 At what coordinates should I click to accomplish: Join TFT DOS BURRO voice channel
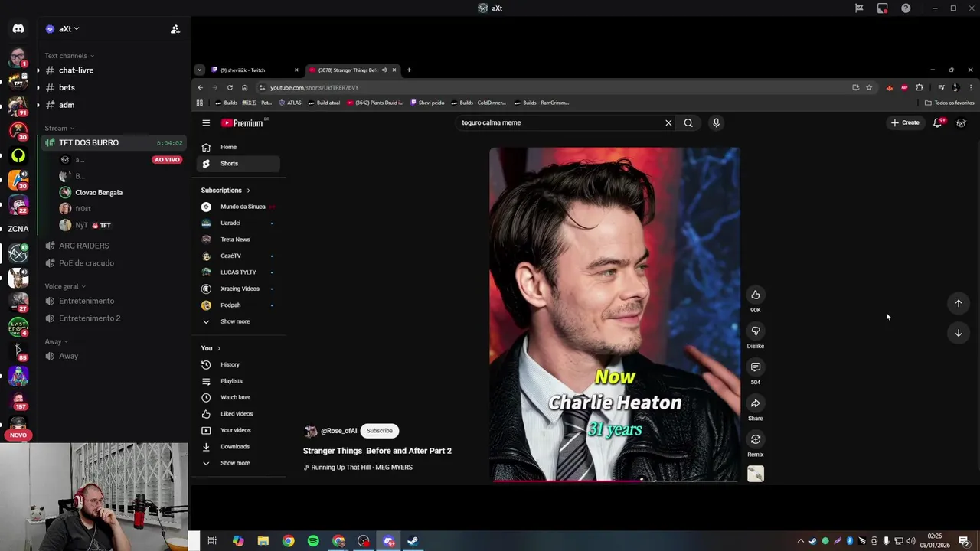(113, 143)
